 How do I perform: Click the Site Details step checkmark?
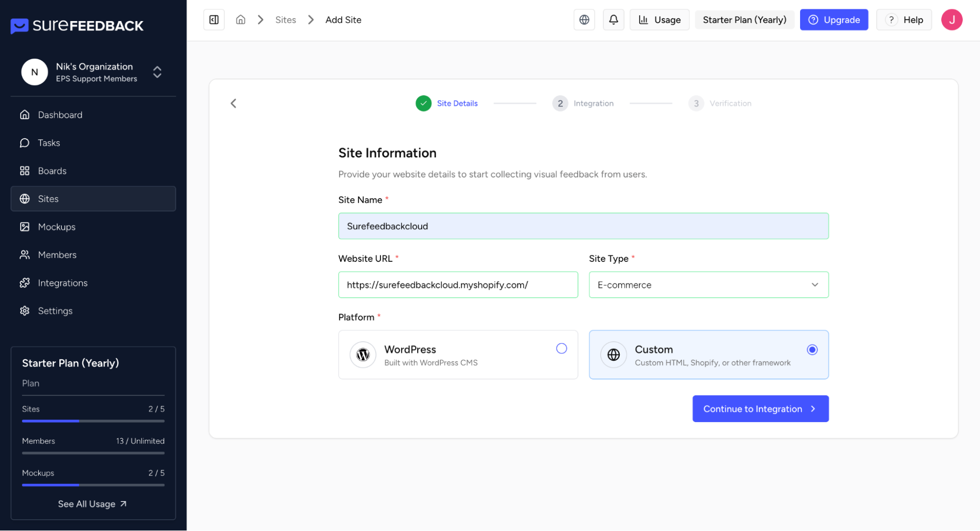[x=423, y=103]
